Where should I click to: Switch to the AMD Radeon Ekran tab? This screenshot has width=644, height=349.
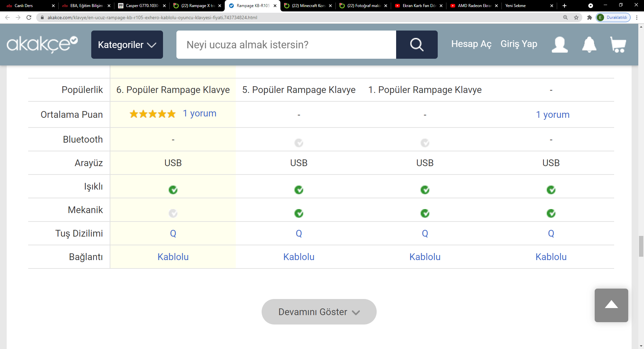coord(474,6)
